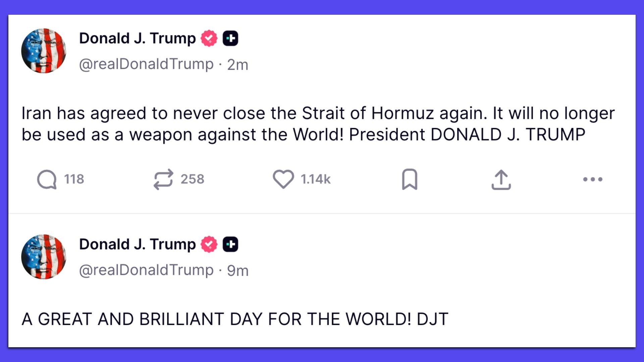This screenshot has height=362, width=644.
Task: Click the Truth+ badge beside Donald J. Trump
Action: 231,38
